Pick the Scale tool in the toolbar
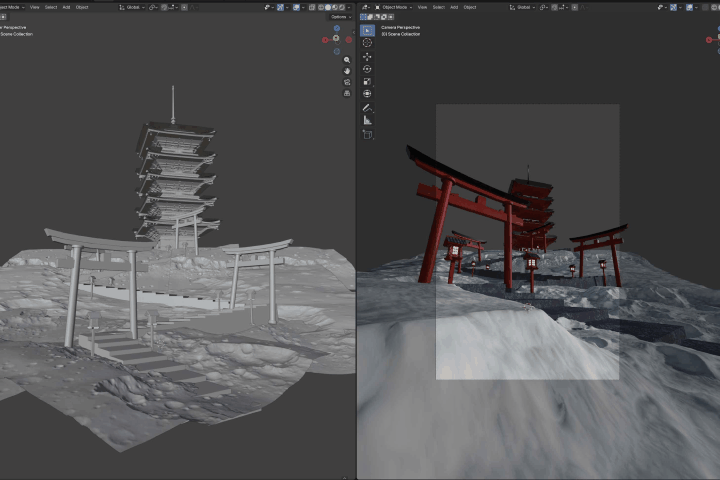 [x=367, y=81]
